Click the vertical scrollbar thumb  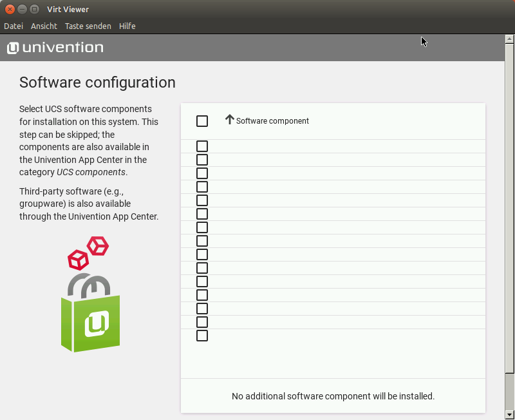(509, 206)
